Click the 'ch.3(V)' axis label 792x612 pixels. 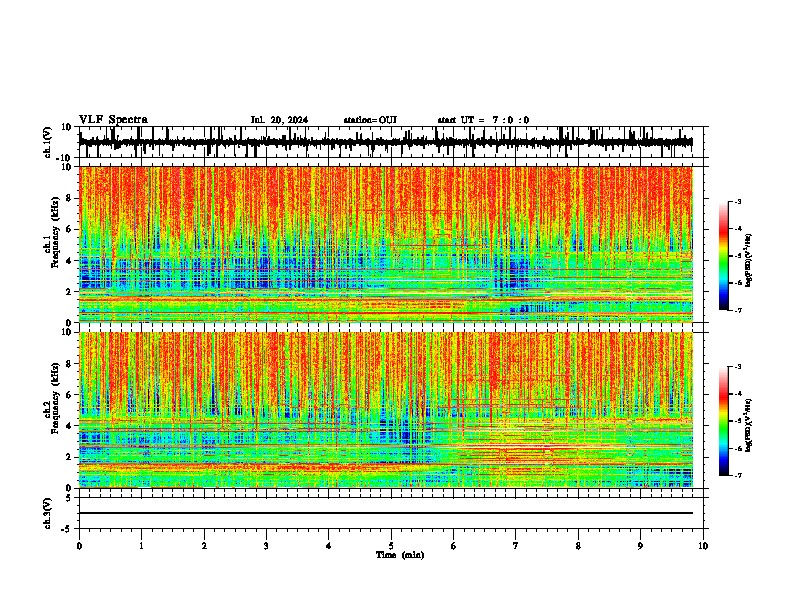click(48, 513)
